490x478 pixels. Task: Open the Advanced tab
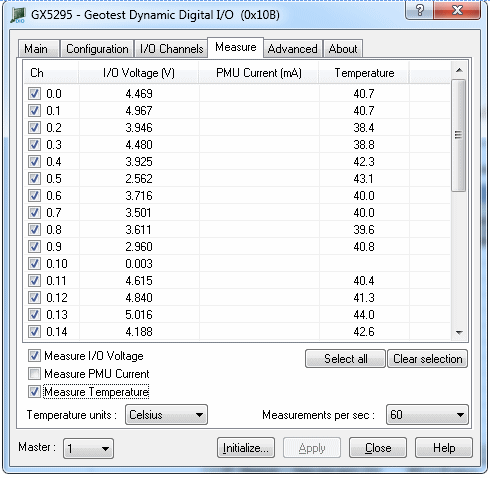293,49
